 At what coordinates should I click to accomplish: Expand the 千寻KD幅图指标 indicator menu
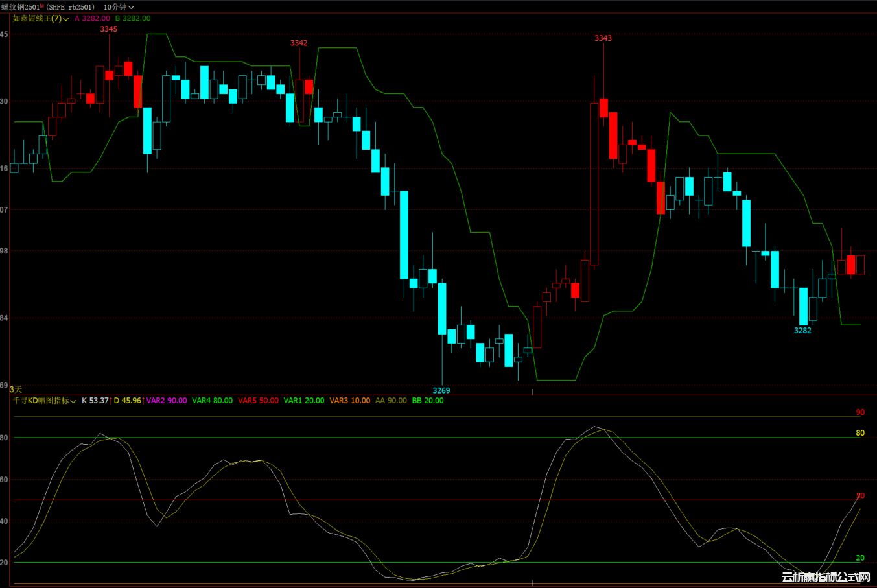[45, 401]
